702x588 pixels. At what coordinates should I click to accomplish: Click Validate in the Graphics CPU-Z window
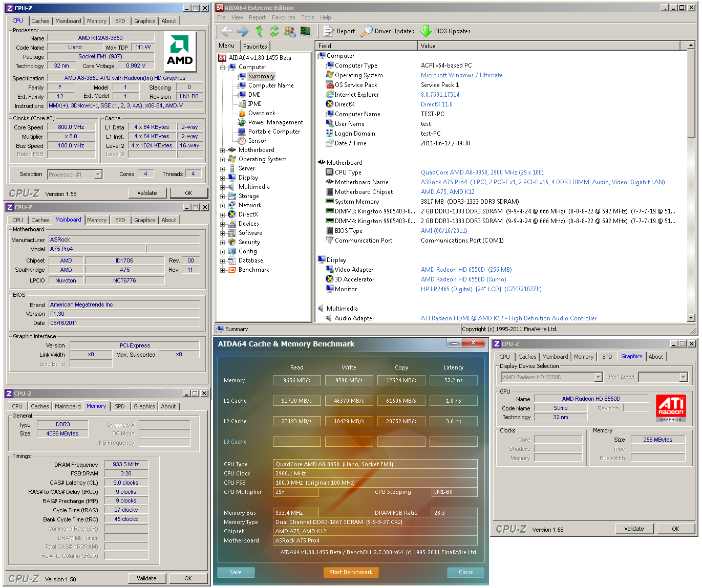click(634, 529)
